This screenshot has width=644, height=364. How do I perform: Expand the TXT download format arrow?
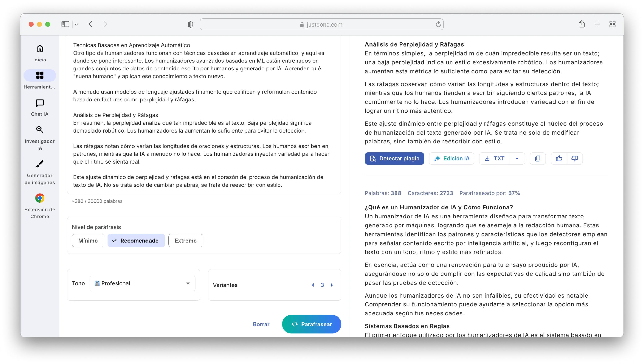tap(517, 159)
